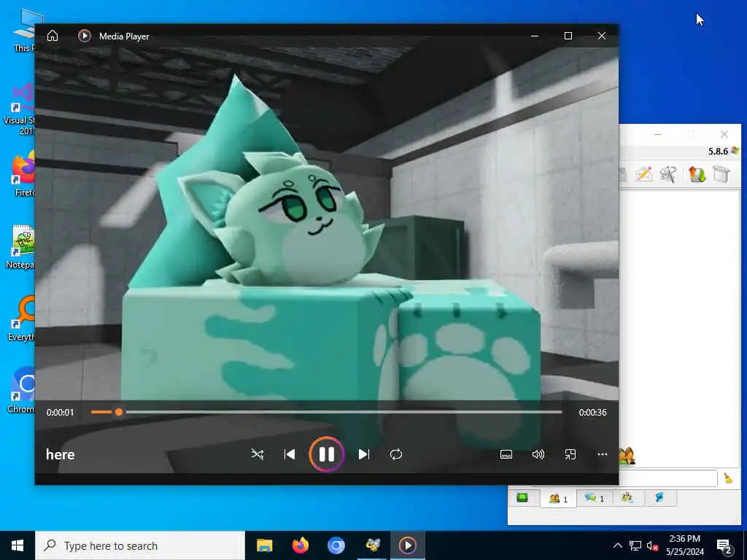Seek to the middle of the timeline
747x560 pixels.
327,412
